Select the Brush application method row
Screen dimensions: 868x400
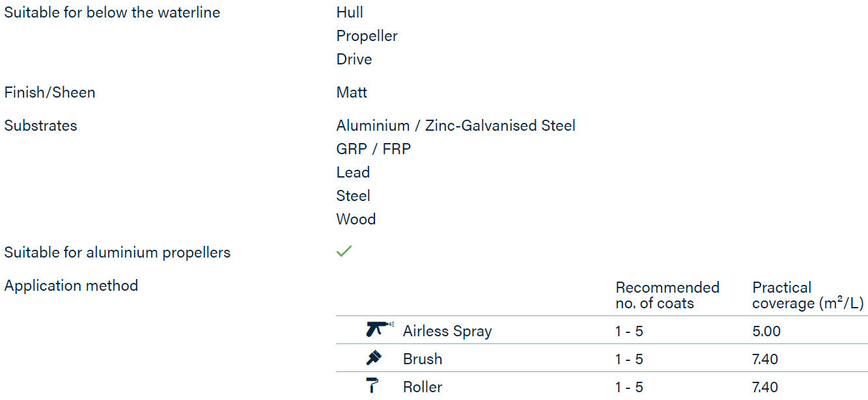tap(602, 358)
